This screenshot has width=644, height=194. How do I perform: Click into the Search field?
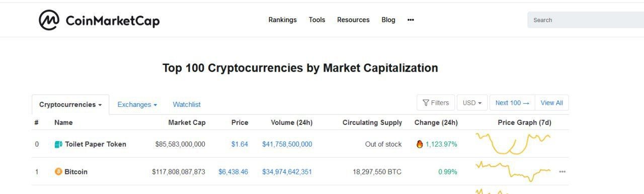tap(586, 20)
